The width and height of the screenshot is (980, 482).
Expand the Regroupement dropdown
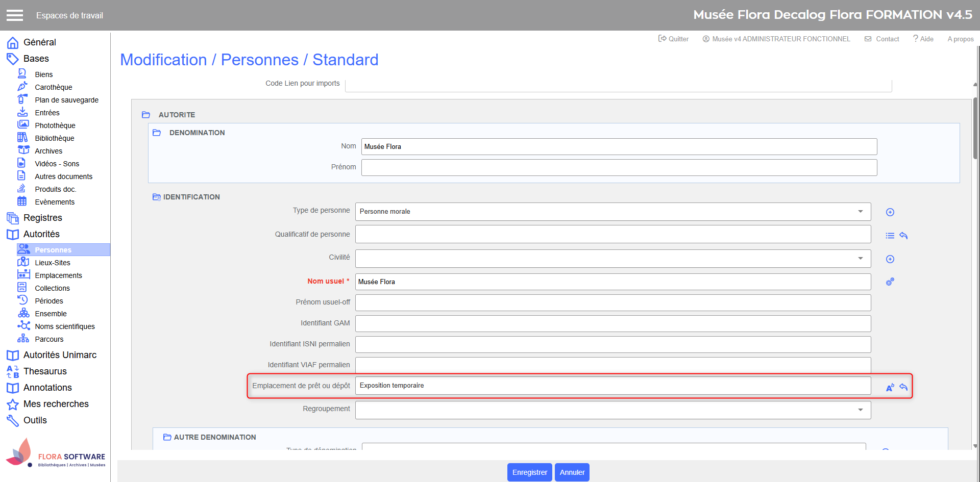tap(860, 410)
